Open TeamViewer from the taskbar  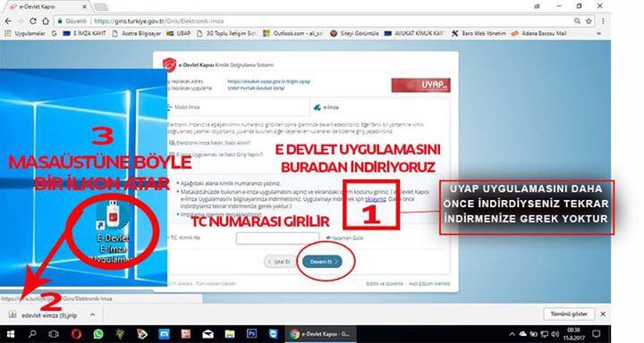274,334
